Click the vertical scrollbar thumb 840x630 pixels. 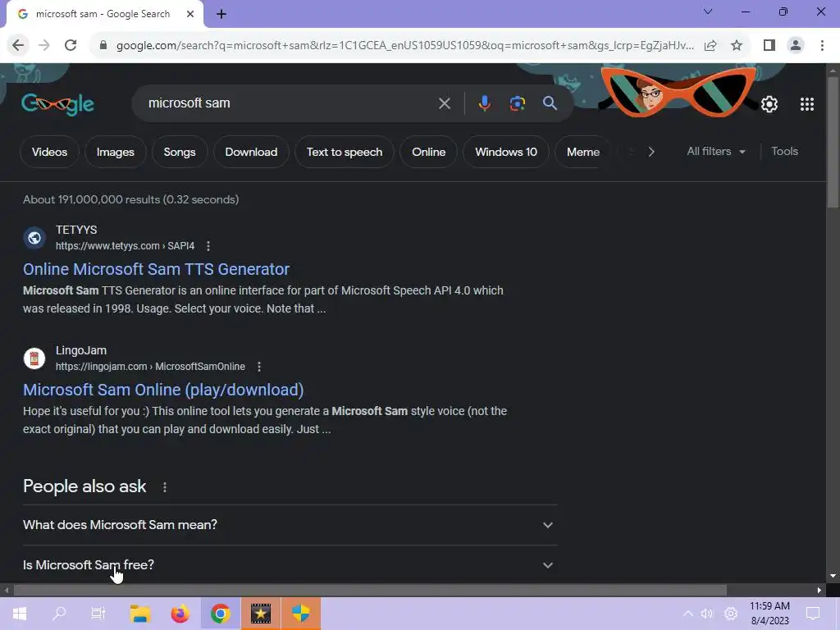[833, 142]
